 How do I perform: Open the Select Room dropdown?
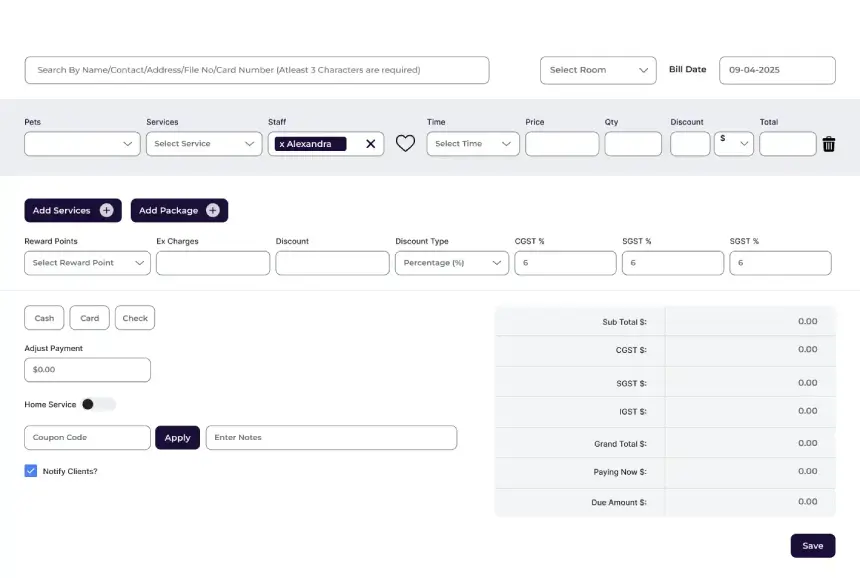click(x=598, y=70)
